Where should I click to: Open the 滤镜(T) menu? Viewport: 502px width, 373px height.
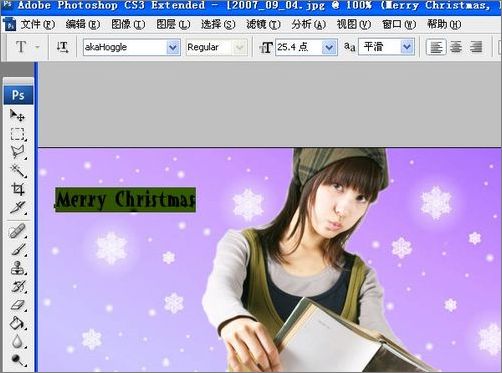(x=263, y=25)
